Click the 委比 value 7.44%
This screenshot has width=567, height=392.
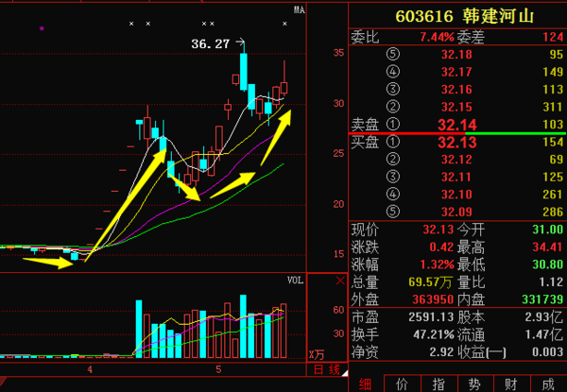coord(437,37)
